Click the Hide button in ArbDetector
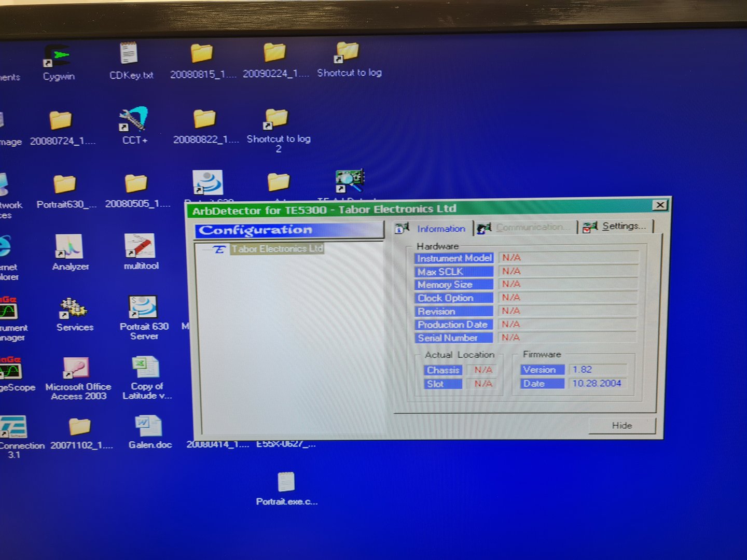Screen dimensions: 747x560 point(622,425)
